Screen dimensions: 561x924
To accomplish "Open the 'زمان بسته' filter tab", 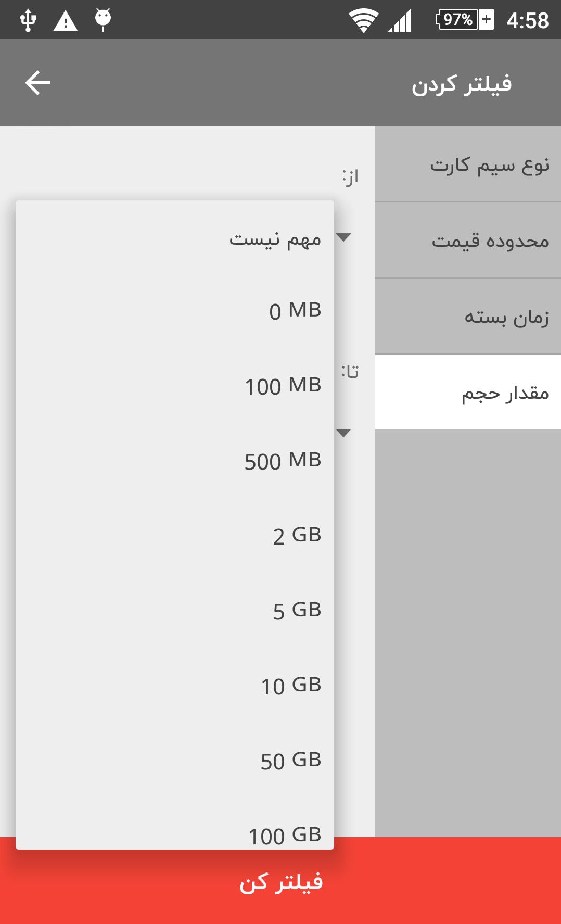I will pyautogui.click(x=468, y=317).
